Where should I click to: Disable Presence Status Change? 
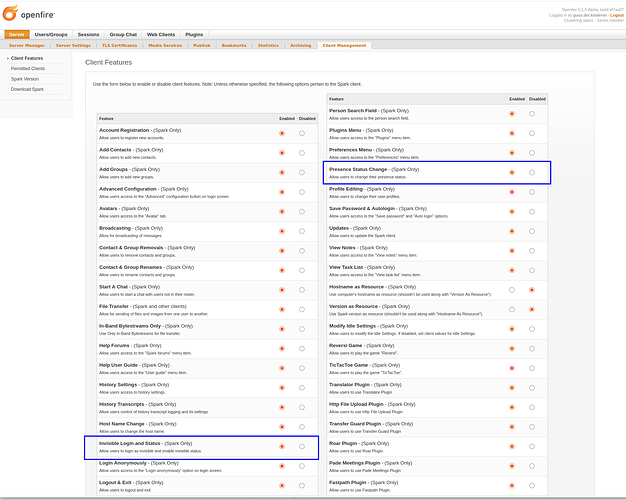[532, 173]
